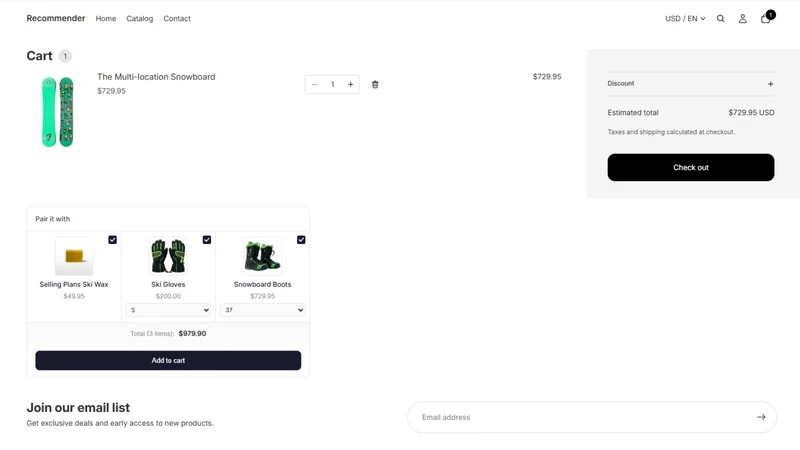This screenshot has height=450, width=800.
Task: Click the cart count badge beside Cart
Action: coord(65,56)
